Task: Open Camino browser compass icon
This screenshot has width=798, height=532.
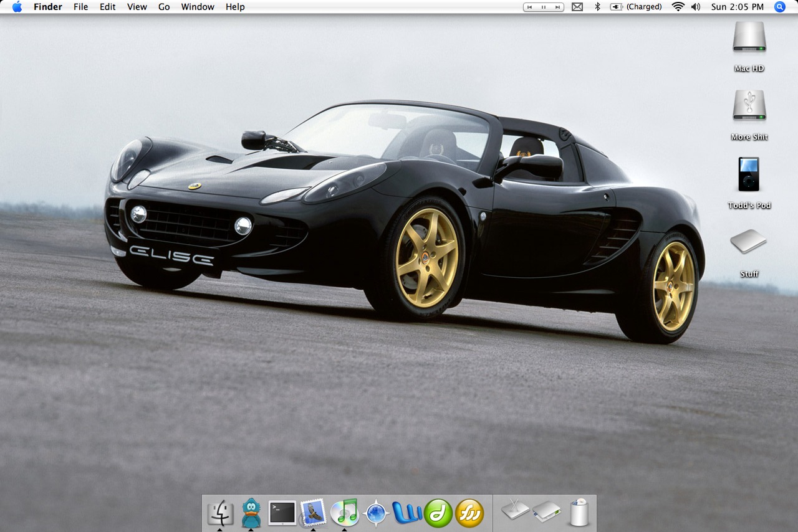Action: point(377,513)
